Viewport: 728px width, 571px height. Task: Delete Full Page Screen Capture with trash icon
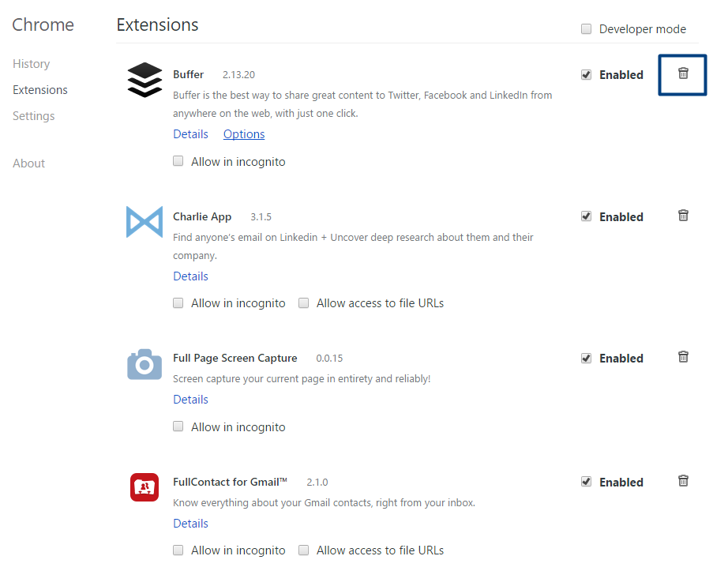click(683, 357)
